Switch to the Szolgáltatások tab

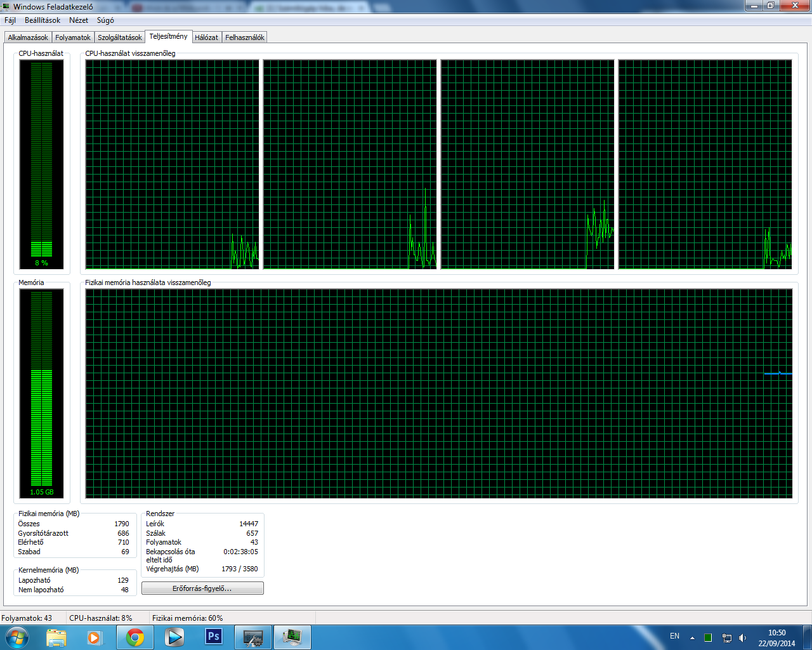(120, 37)
